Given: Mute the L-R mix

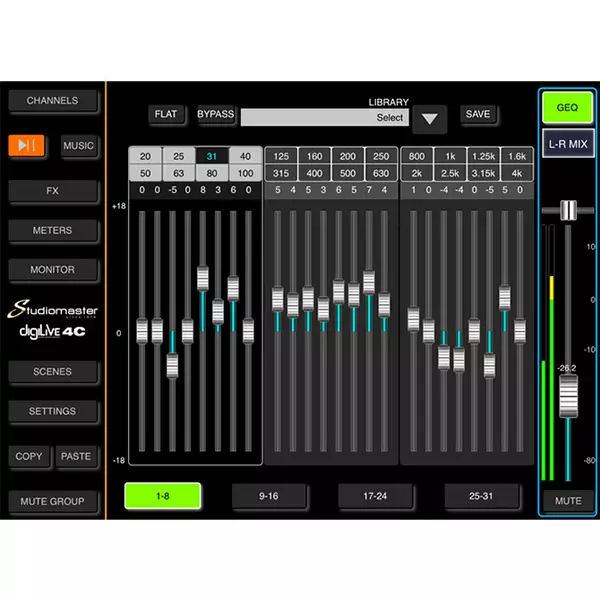Looking at the screenshot, I should pyautogui.click(x=567, y=500).
